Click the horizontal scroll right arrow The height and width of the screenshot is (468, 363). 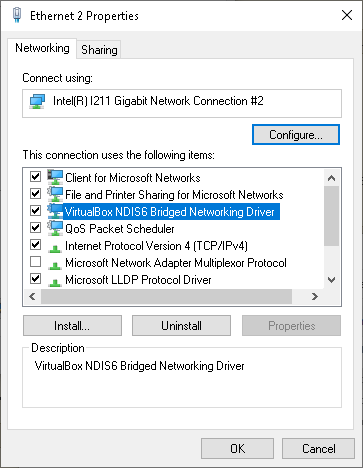(x=315, y=296)
